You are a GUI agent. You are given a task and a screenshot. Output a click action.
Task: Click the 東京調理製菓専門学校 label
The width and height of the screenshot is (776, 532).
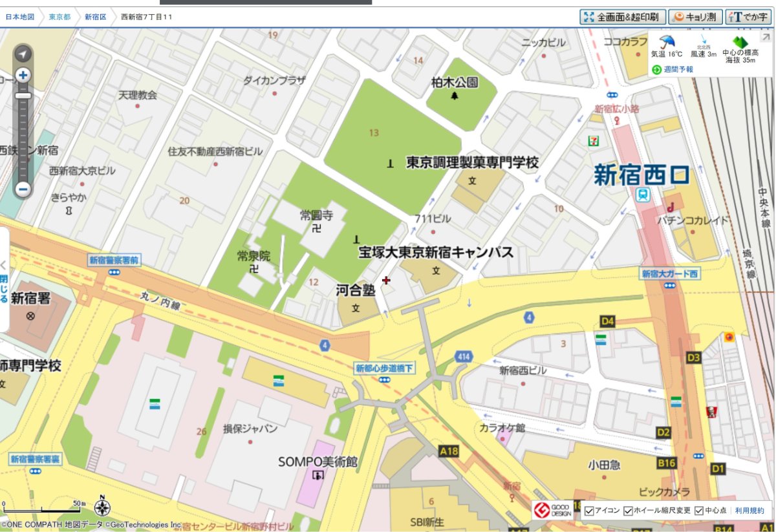click(472, 162)
